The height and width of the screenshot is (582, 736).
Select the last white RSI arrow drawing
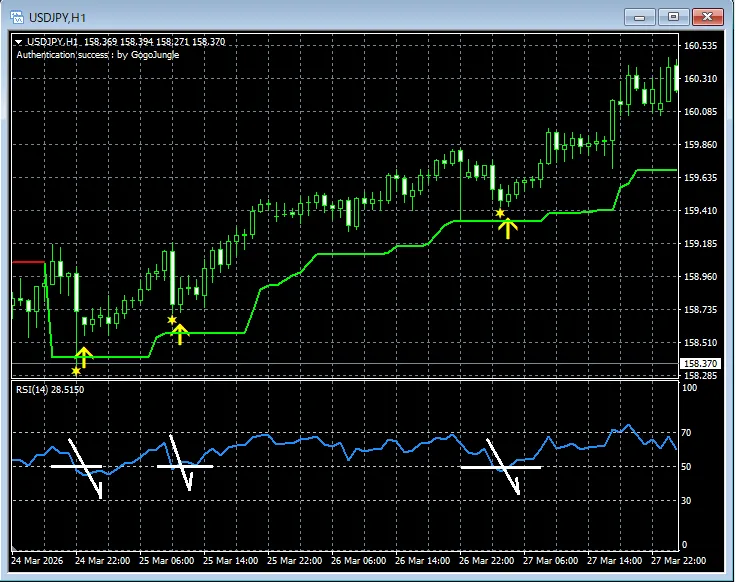coord(503,467)
